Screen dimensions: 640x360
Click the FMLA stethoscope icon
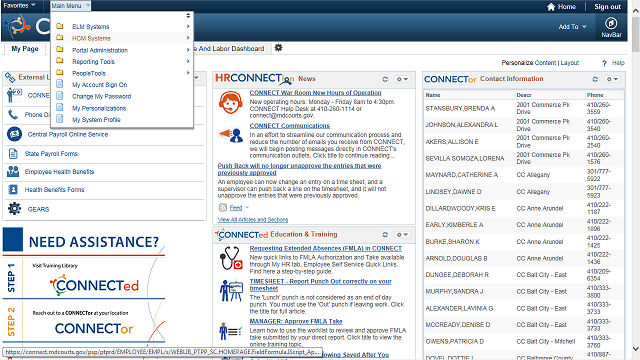tap(231, 258)
